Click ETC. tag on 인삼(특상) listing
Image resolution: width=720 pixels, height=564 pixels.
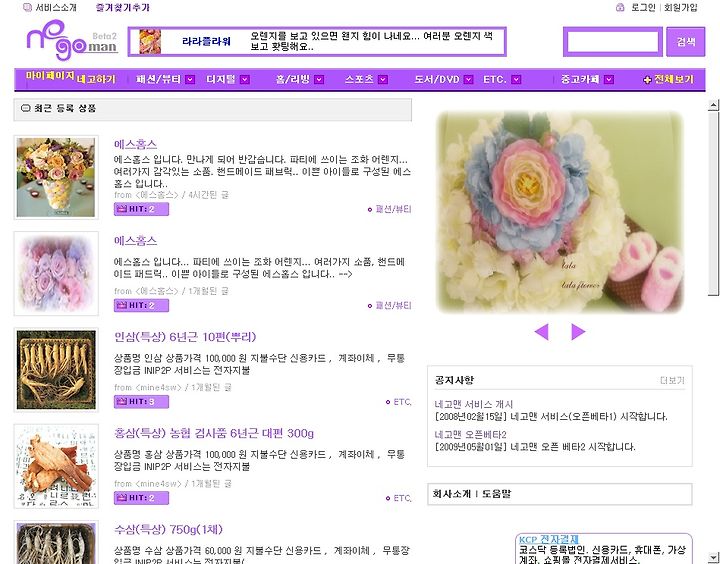[x=402, y=402]
